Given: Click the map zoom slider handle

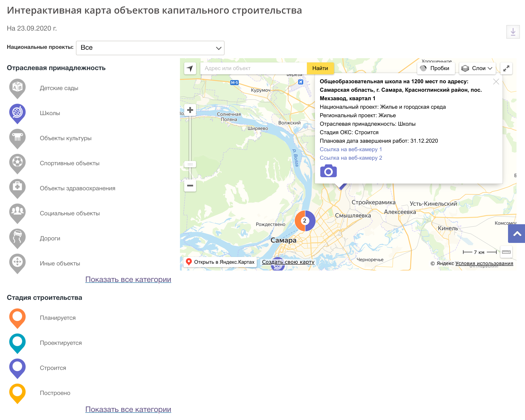Looking at the screenshot, I should pyautogui.click(x=190, y=164).
